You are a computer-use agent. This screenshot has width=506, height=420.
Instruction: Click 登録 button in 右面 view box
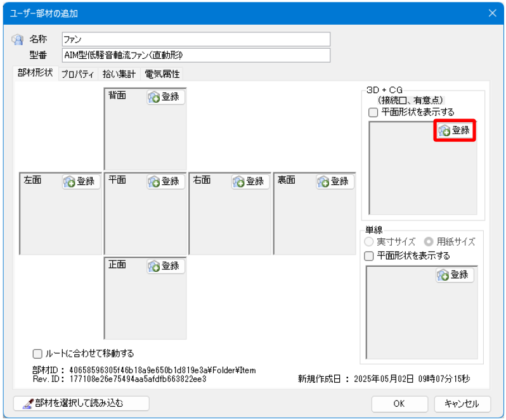(x=250, y=181)
